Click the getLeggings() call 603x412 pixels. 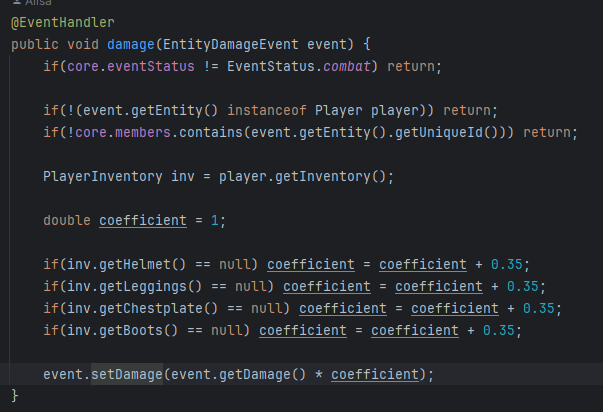[x=151, y=286]
